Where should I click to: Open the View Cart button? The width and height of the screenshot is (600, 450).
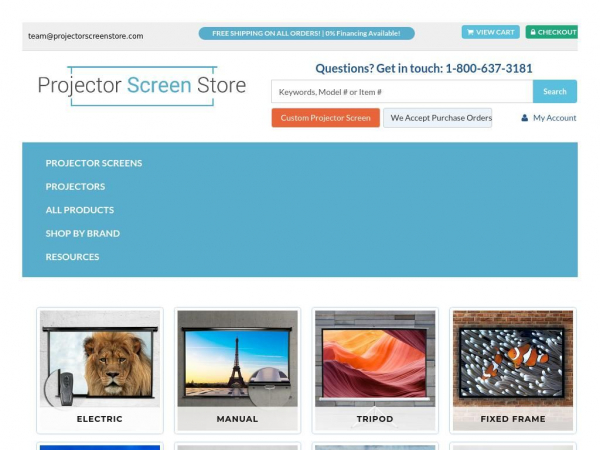(491, 32)
